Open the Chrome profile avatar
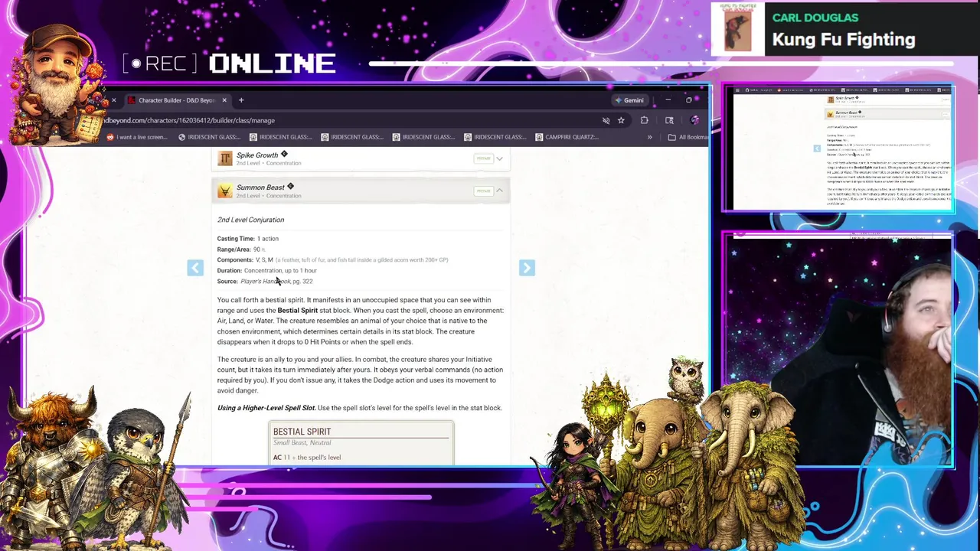Viewport: 980px width, 551px height. (x=694, y=120)
